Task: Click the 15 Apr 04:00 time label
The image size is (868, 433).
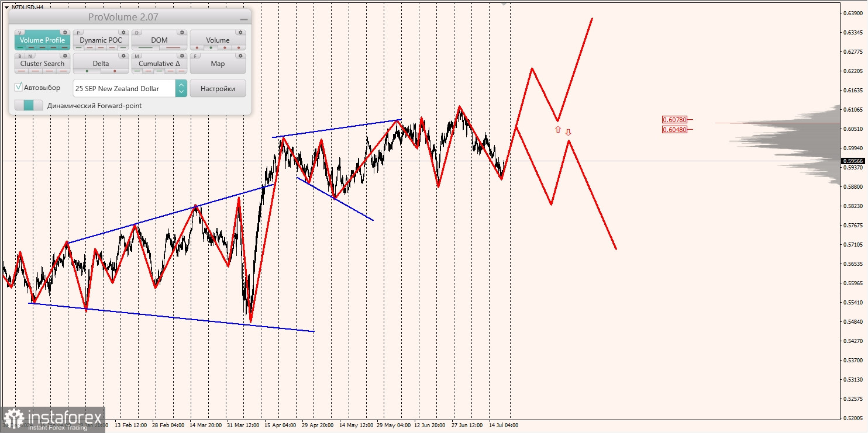Action: [280, 425]
